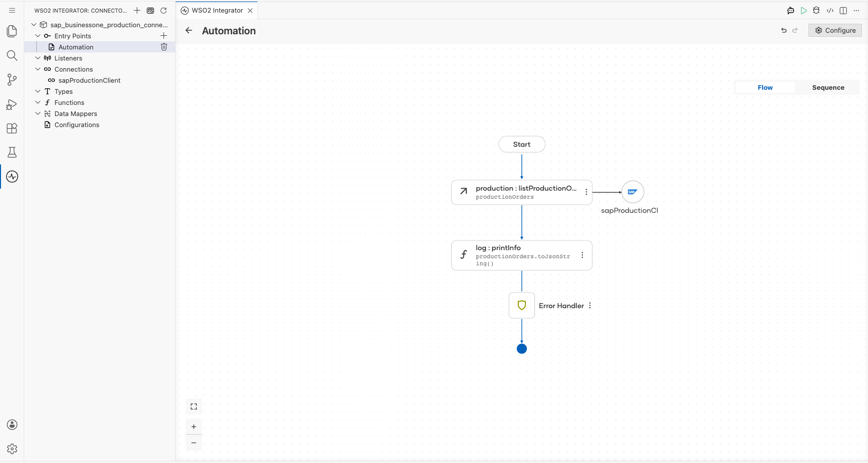Click the Types tree label
The height and width of the screenshot is (463, 868).
point(64,91)
